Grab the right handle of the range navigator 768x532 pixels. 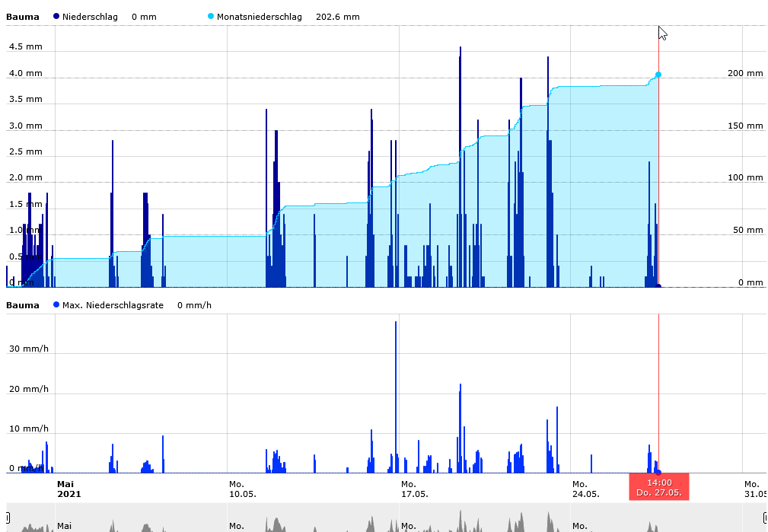point(766,518)
